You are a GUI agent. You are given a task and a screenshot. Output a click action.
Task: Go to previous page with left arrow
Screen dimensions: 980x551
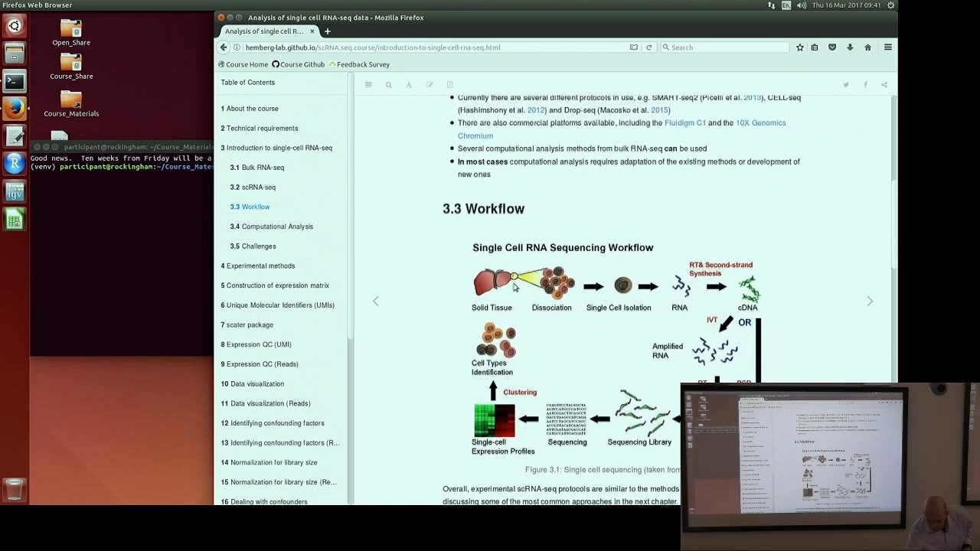[x=376, y=302]
